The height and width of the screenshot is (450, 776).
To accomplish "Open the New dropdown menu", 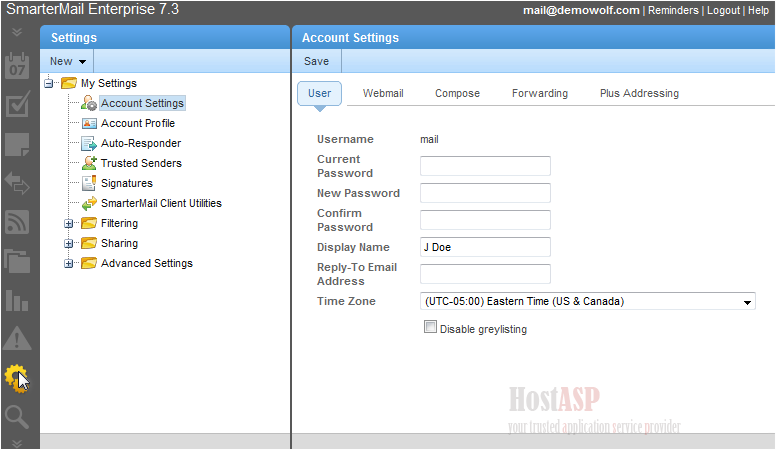I will [x=68, y=61].
